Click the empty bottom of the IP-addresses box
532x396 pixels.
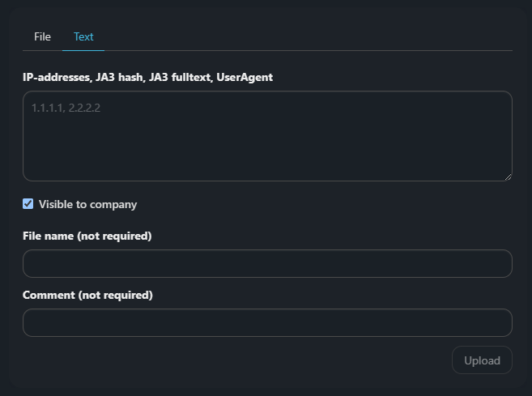267,166
